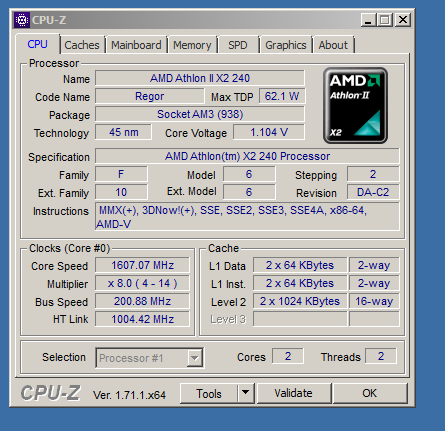
Task: Click the L1 Data associativity 2-way
Action: coord(374,265)
